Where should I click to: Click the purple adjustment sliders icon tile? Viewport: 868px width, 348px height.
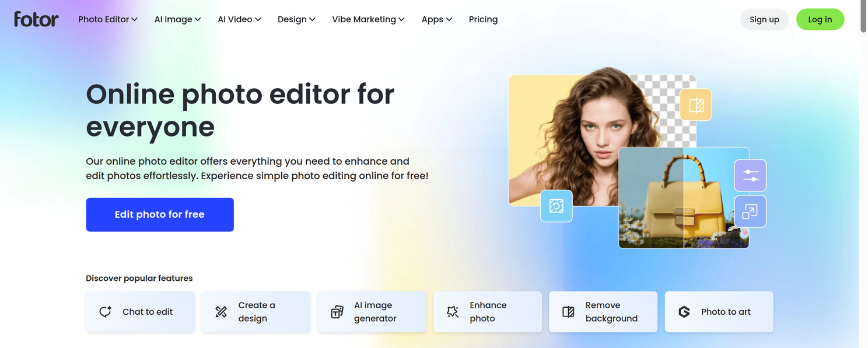click(x=750, y=175)
